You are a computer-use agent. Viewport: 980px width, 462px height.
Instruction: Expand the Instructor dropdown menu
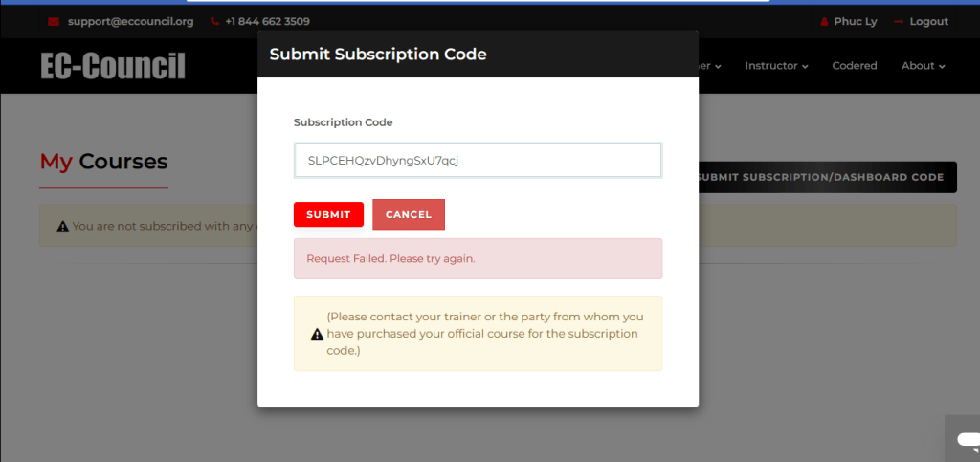coord(776,66)
